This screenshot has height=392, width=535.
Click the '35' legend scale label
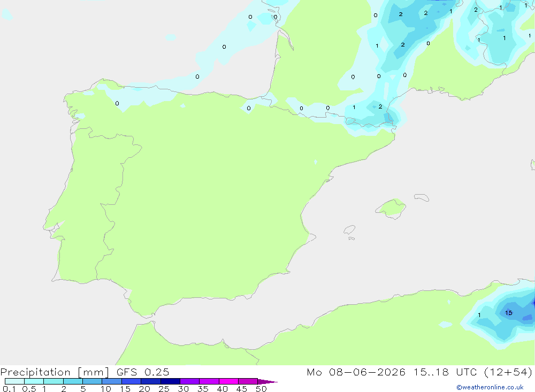pyautogui.click(x=203, y=389)
